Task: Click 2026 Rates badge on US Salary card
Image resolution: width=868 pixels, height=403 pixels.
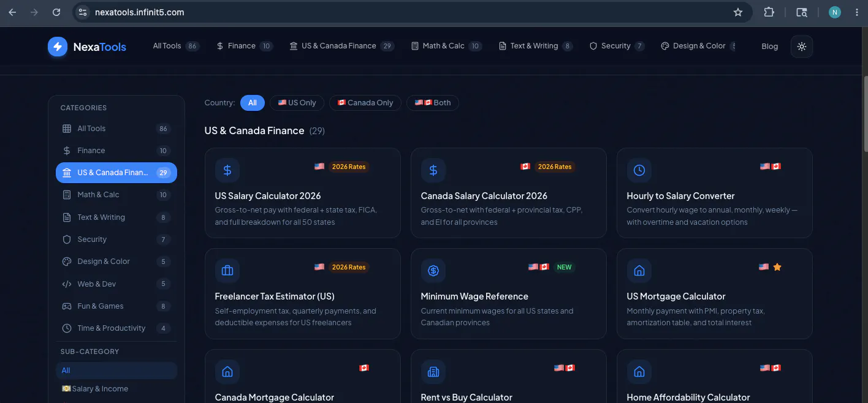Action: [x=349, y=167]
